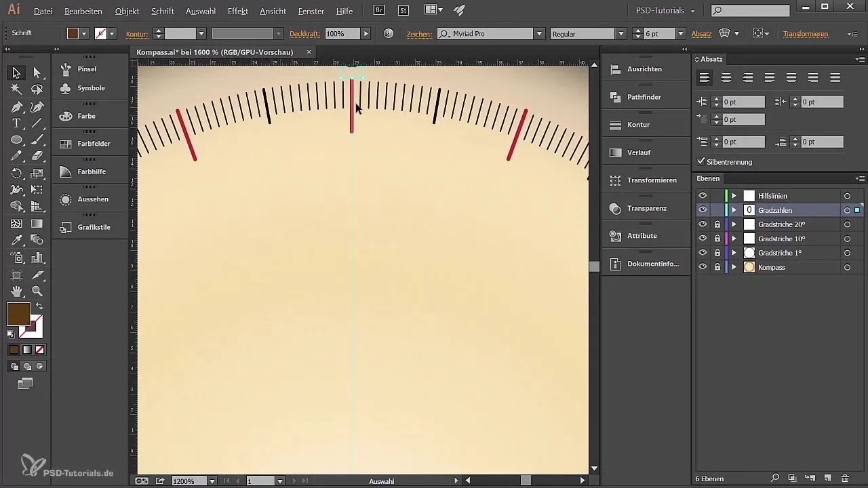Select the Type (T) tool

(16, 123)
